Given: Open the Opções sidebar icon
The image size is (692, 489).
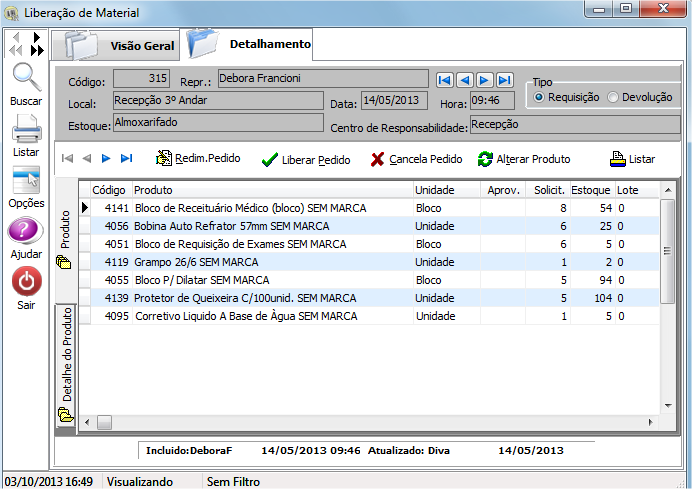Looking at the screenshot, I should click(26, 180).
